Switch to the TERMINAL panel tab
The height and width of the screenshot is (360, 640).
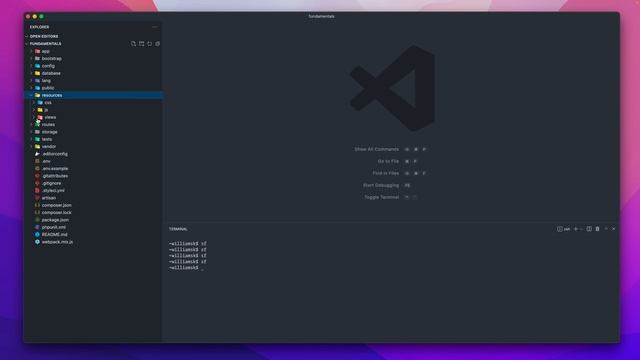point(178,229)
